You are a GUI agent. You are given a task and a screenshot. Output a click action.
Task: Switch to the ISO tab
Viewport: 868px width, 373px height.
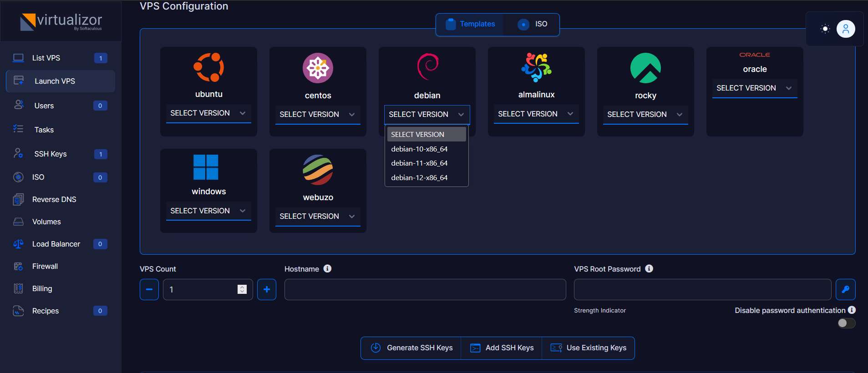coord(533,24)
